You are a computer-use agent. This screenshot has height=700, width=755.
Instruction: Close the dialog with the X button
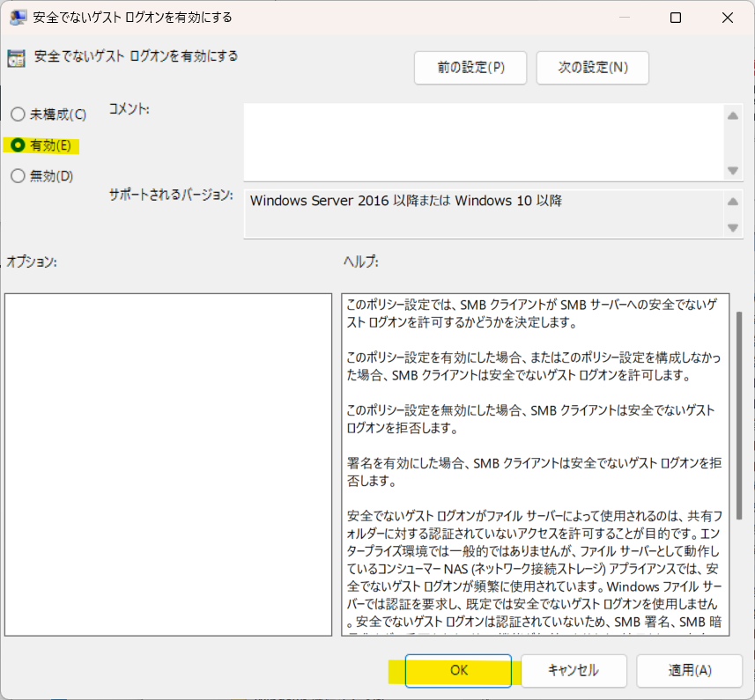tap(728, 18)
